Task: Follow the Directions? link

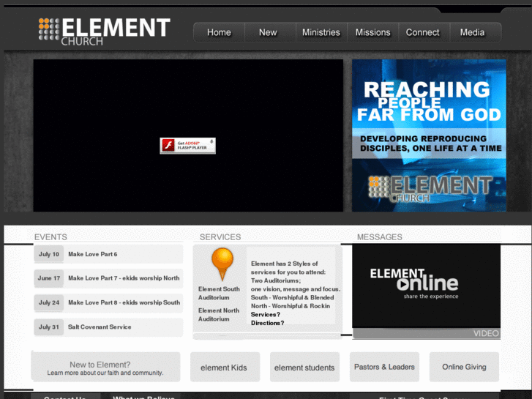Action: [267, 323]
